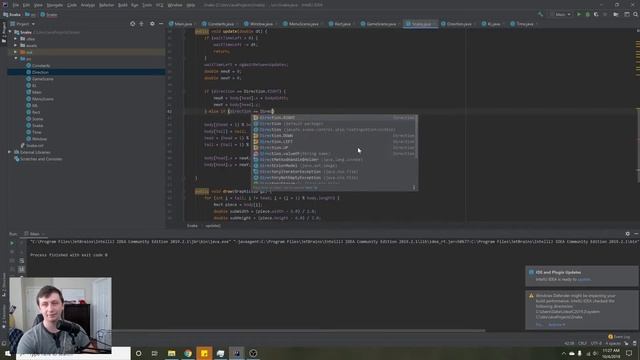Switch to the Direction.java editor tab
640x360 pixels.
click(x=457, y=24)
